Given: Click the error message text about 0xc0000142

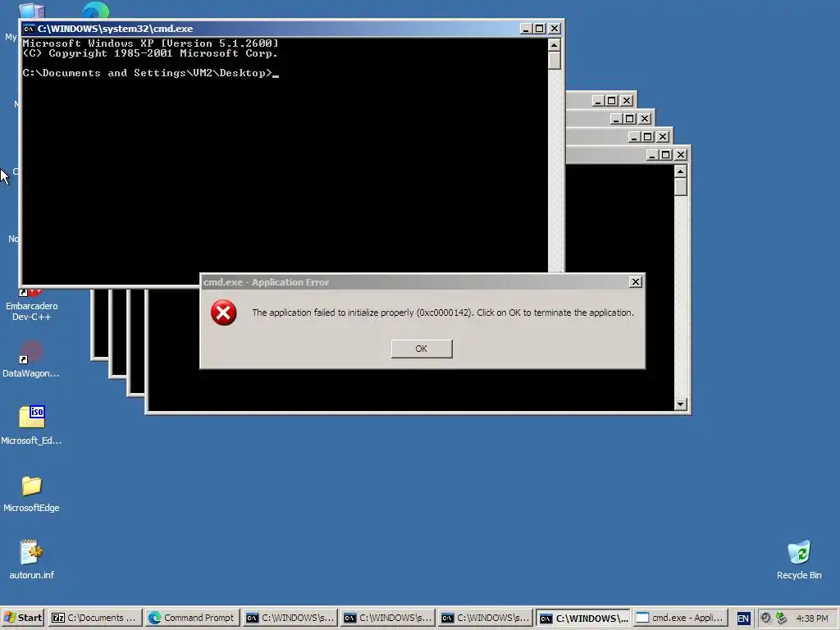Looking at the screenshot, I should coord(442,313).
